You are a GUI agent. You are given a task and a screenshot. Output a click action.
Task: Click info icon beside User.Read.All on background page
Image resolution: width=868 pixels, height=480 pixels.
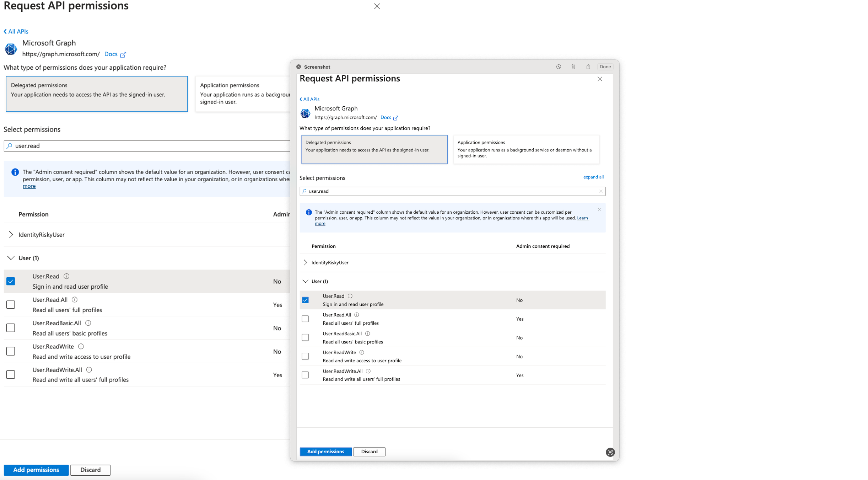(x=75, y=300)
